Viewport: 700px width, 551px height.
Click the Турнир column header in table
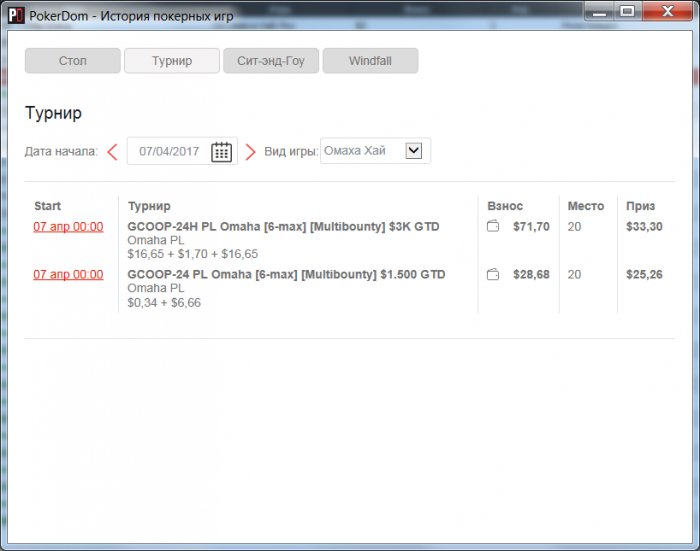[x=149, y=206]
